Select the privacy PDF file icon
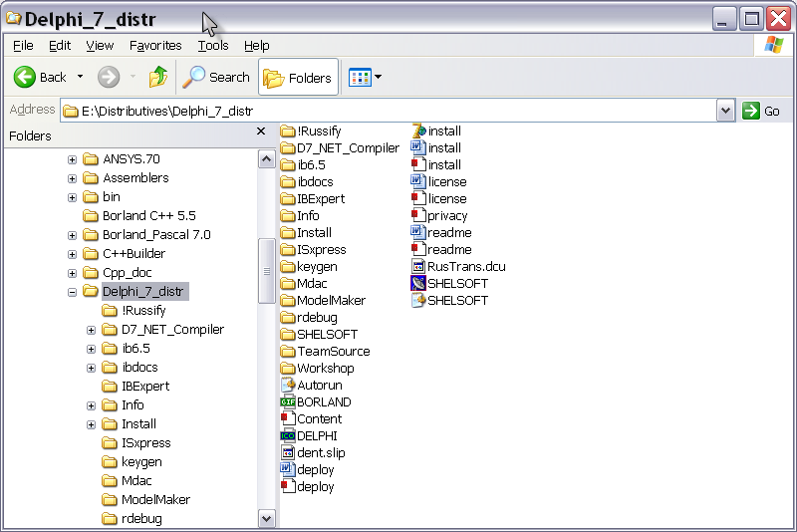This screenshot has height=532, width=797. coord(418,215)
